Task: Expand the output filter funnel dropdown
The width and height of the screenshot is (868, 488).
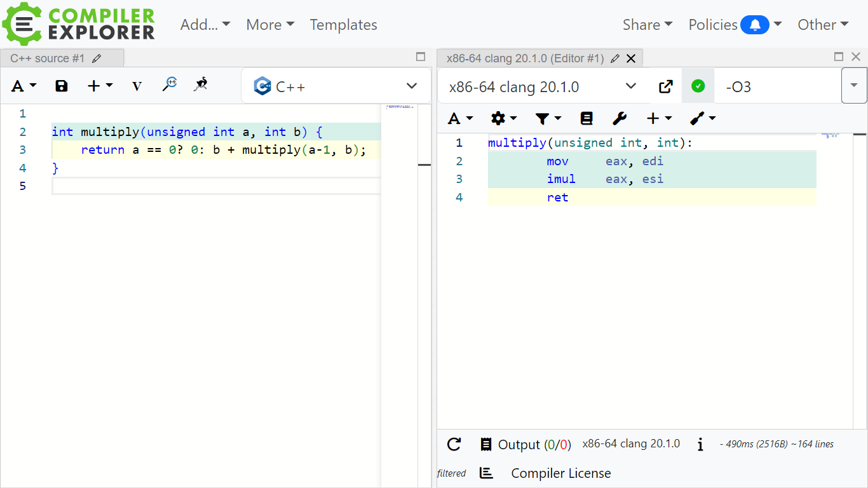Action: point(548,118)
